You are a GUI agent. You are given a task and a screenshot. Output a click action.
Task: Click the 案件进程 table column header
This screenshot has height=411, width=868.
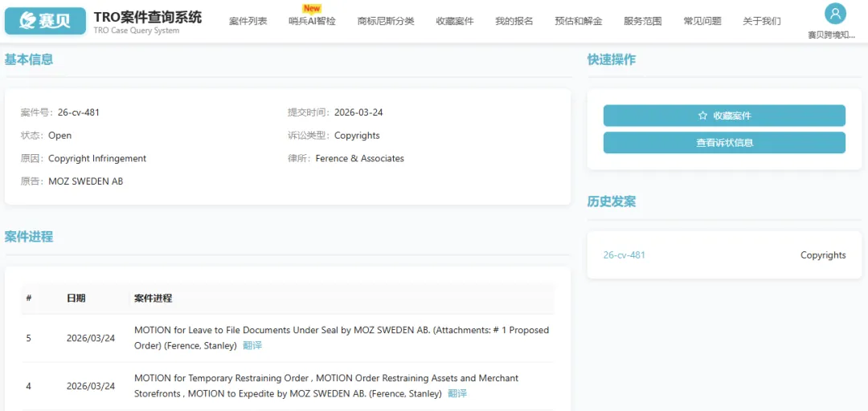[154, 298]
